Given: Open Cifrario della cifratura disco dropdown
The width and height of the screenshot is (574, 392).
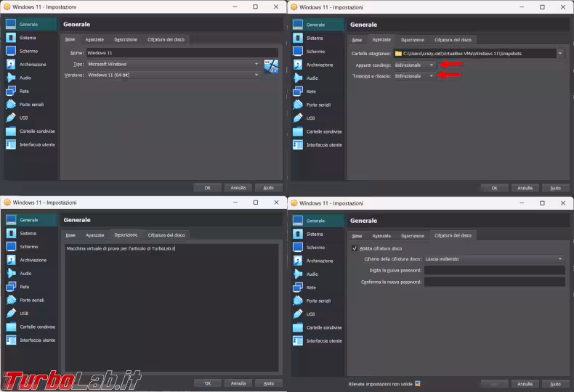Looking at the screenshot, I should pos(494,259).
